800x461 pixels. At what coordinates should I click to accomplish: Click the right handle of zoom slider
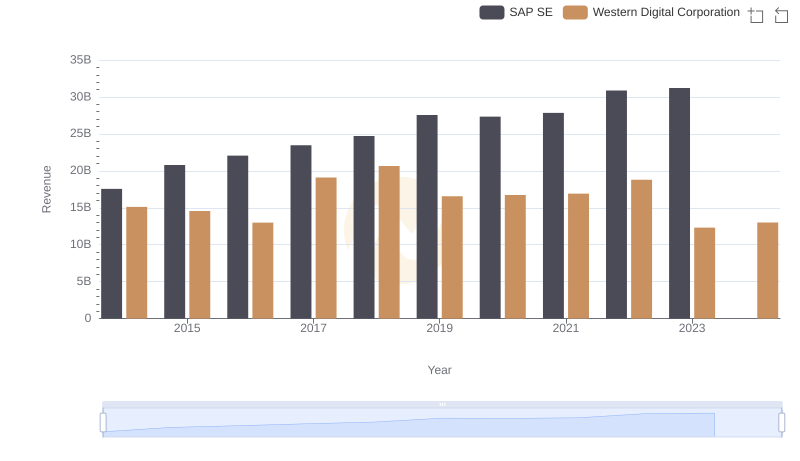(x=782, y=423)
